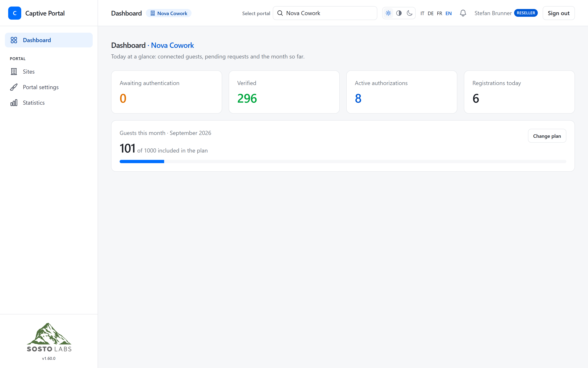Open the Verified card showing 296

pyautogui.click(x=284, y=92)
